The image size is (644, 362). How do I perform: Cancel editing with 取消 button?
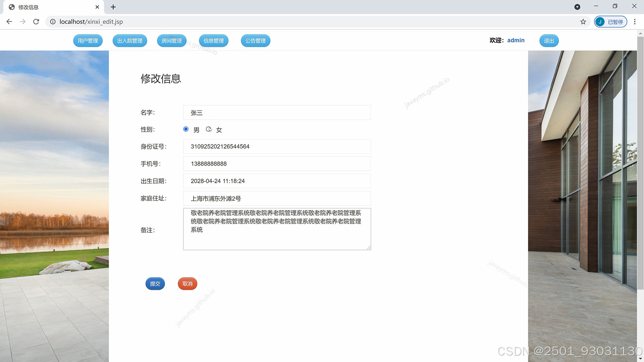click(187, 284)
